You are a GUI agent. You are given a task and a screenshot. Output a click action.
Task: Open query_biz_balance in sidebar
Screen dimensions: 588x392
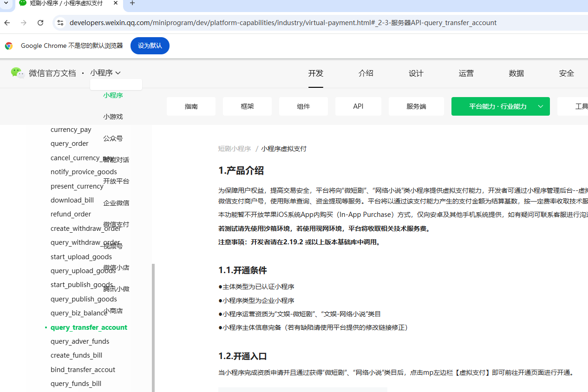click(x=79, y=313)
